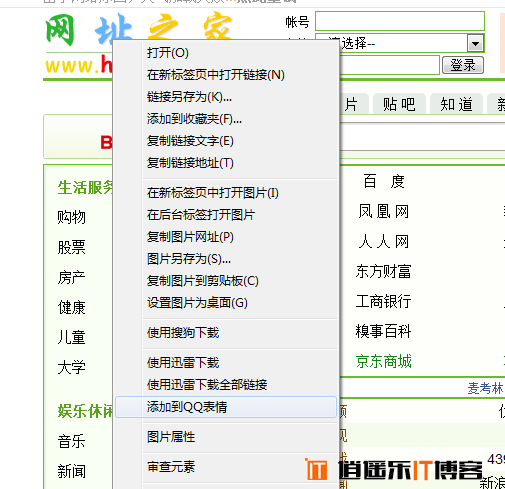This screenshot has width=505, height=489.
Task: Open the 健康 category link
Action: (72, 307)
